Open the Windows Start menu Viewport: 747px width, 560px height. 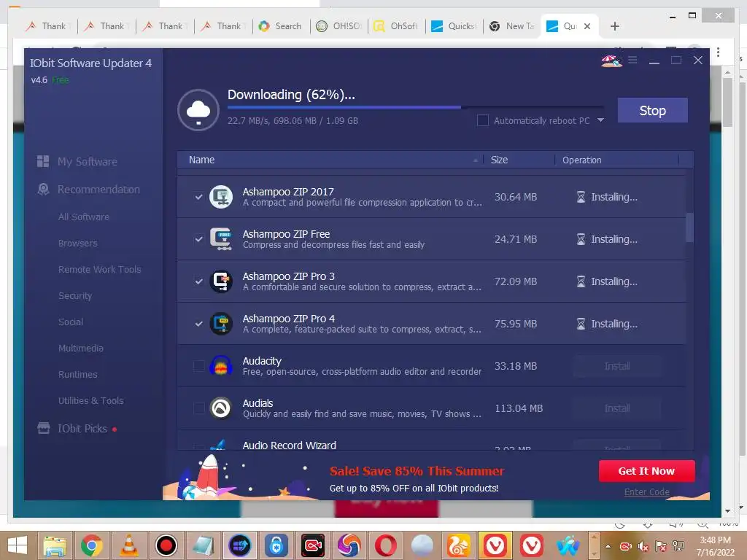[x=18, y=545]
